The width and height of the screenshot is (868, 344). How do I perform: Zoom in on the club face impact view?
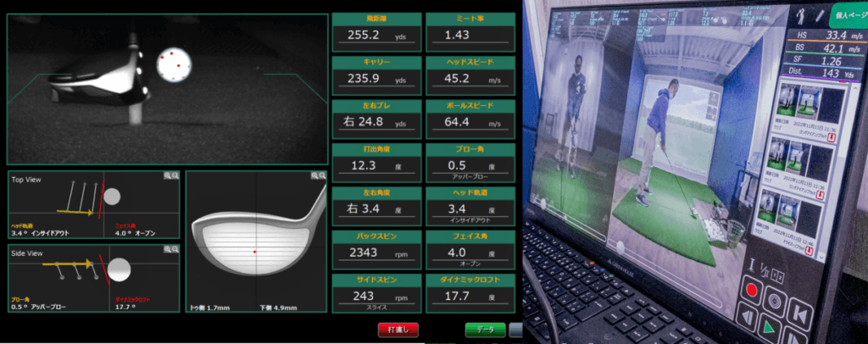pyautogui.click(x=314, y=175)
